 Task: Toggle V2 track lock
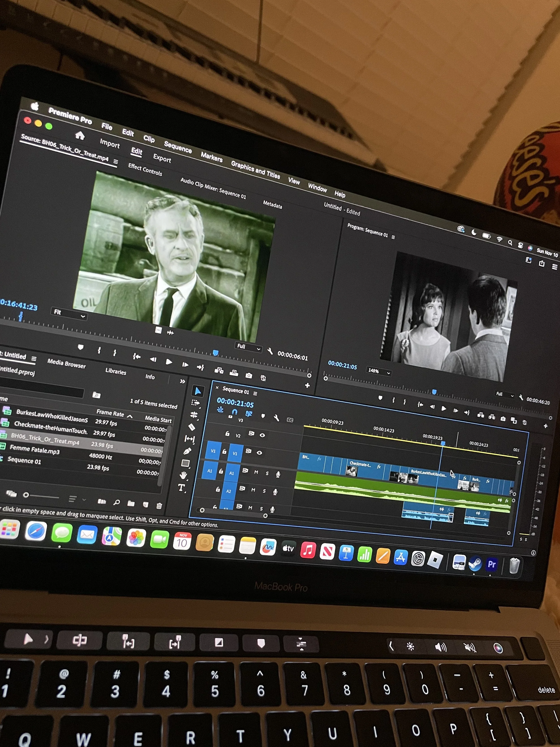pos(227,434)
